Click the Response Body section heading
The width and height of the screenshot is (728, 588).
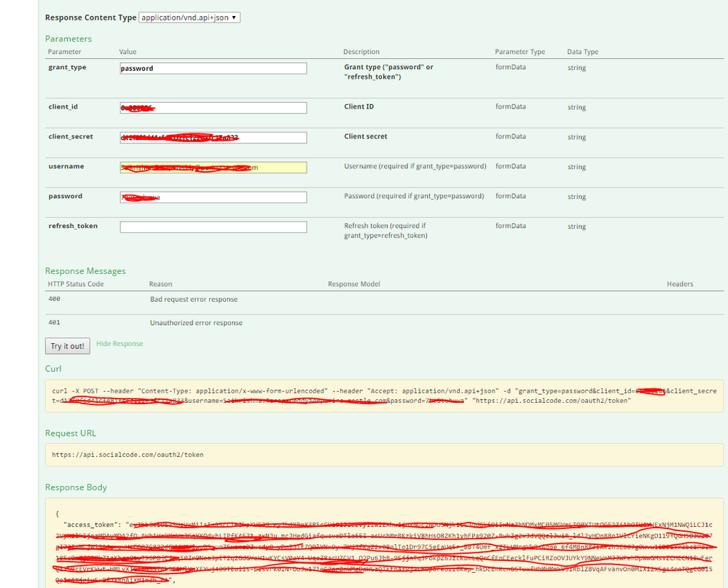(x=76, y=487)
